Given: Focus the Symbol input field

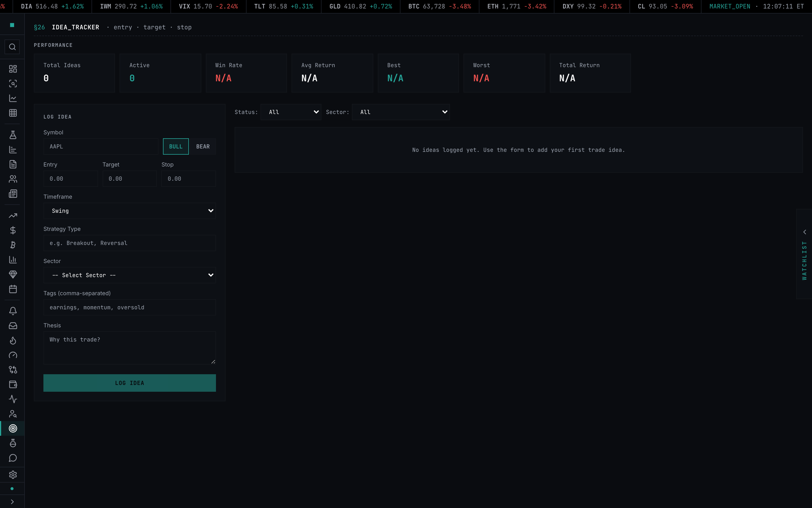Looking at the screenshot, I should pyautogui.click(x=101, y=146).
